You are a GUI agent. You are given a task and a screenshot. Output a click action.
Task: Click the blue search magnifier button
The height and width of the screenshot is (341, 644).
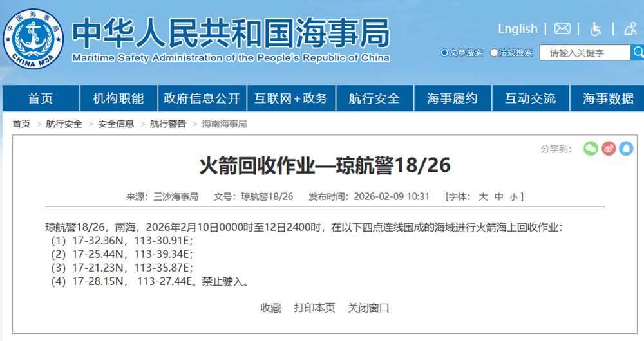point(638,53)
